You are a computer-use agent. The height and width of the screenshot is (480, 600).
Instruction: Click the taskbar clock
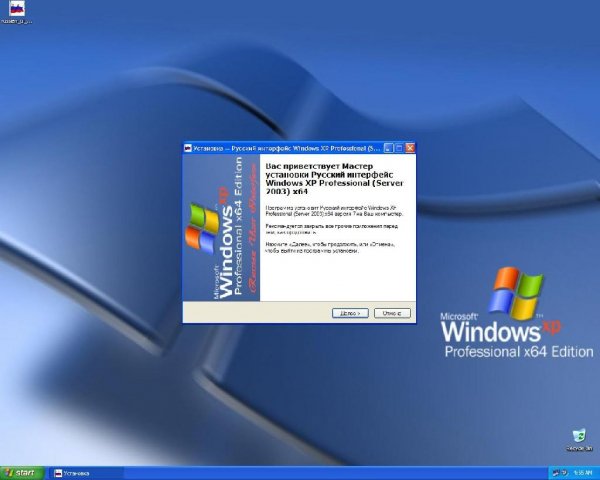(583, 473)
